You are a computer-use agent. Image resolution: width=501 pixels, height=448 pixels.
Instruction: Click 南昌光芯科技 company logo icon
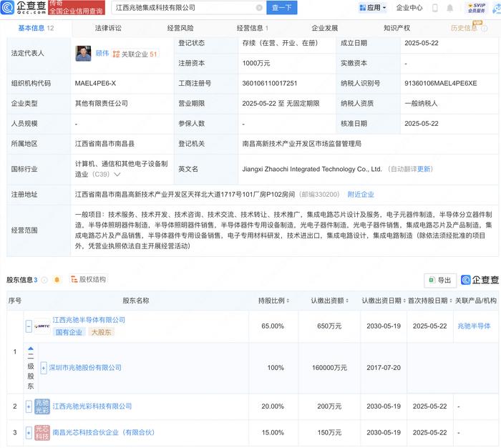tap(42, 433)
